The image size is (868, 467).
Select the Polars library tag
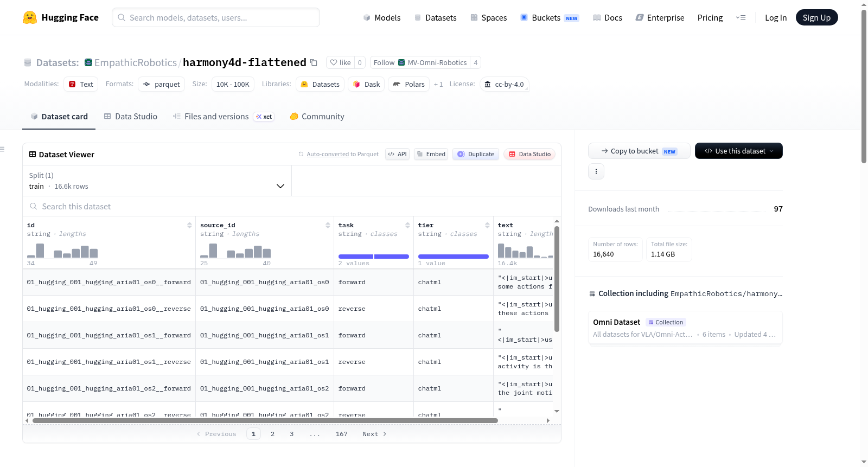click(x=409, y=84)
